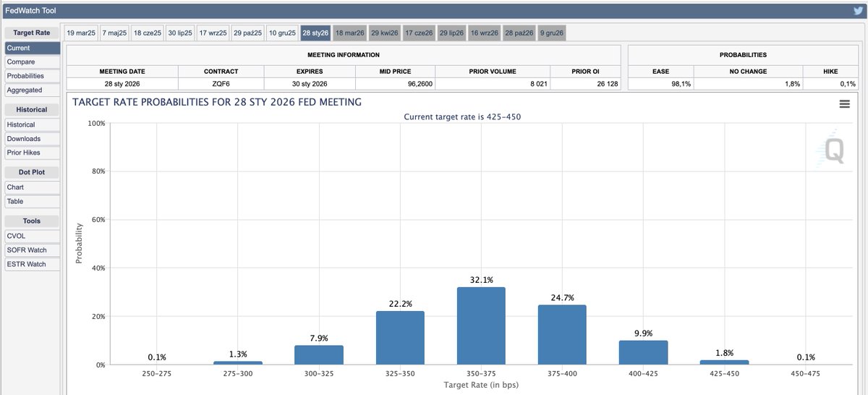Image resolution: width=868 pixels, height=395 pixels.
Task: Switch to the 17 wrz25 meeting tab
Action: point(213,33)
